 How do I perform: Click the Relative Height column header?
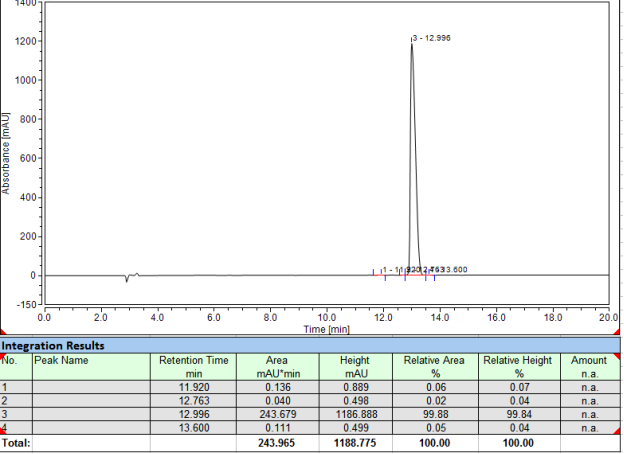(518, 366)
